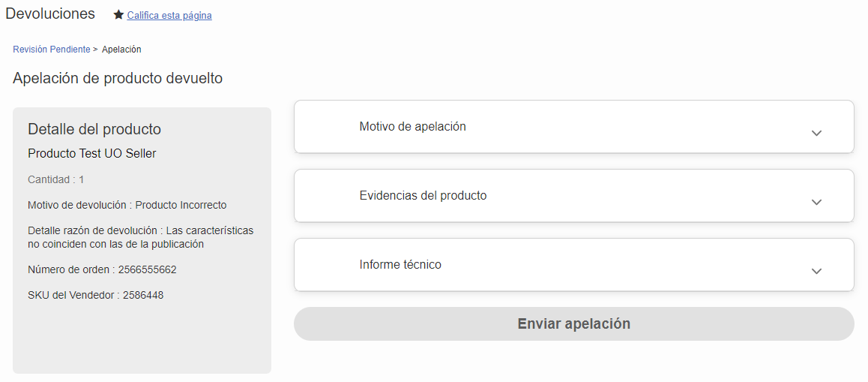Select the product name Producto Test UO Seller
This screenshot has height=382, width=868.
coord(92,154)
